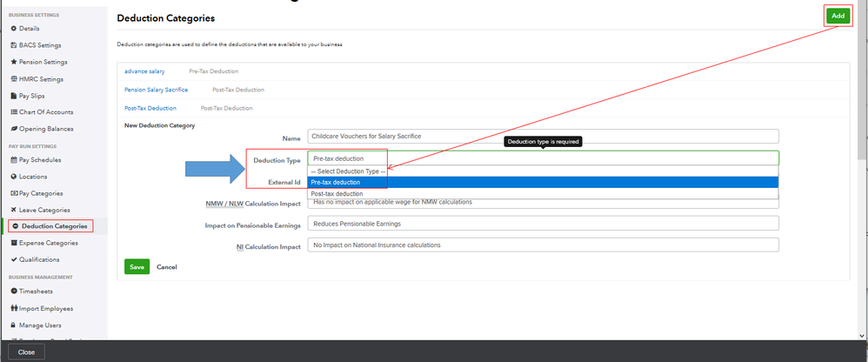Click the Pay Slips document icon
868x362 pixels.
click(14, 96)
